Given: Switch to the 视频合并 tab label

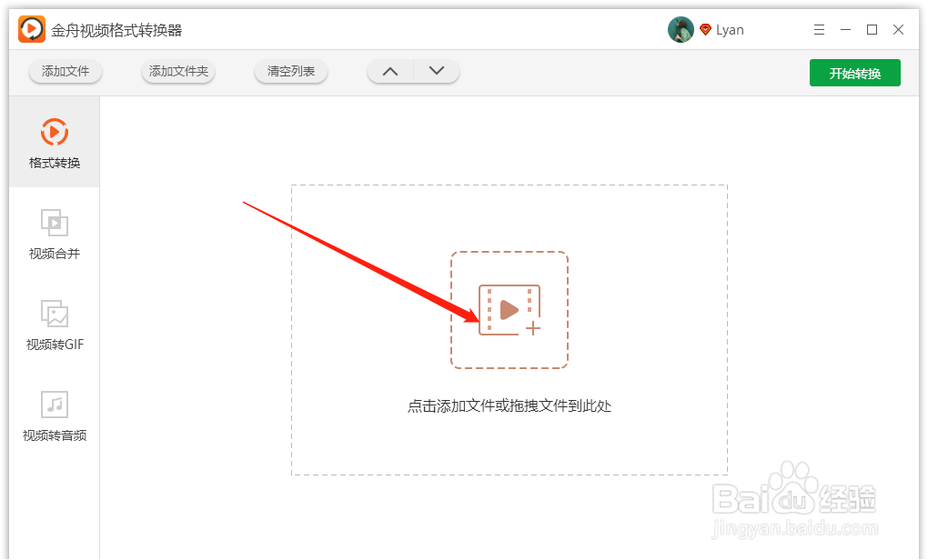Looking at the screenshot, I should click(55, 254).
